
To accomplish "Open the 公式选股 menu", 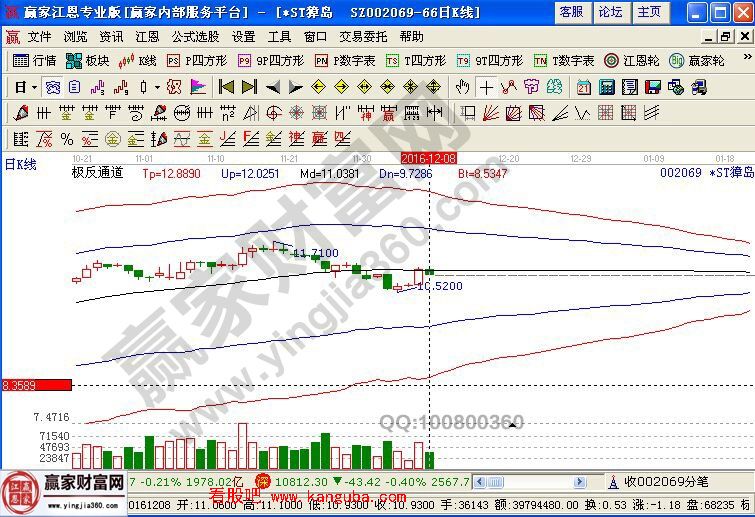I will pos(195,37).
